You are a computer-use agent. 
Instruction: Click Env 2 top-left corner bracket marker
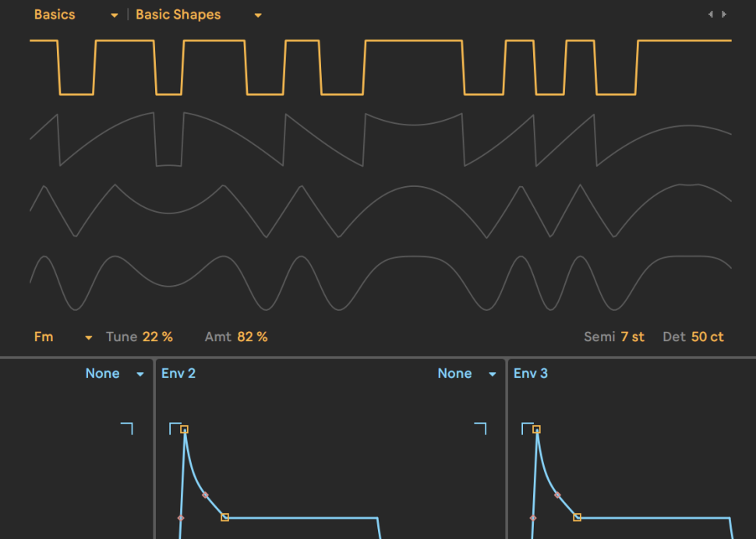(175, 428)
